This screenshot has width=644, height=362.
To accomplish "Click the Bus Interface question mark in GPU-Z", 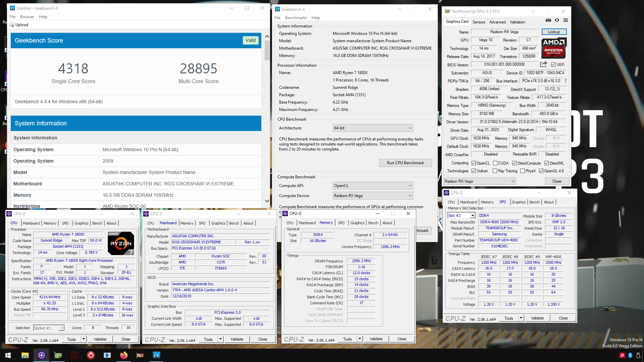I will coord(566,81).
